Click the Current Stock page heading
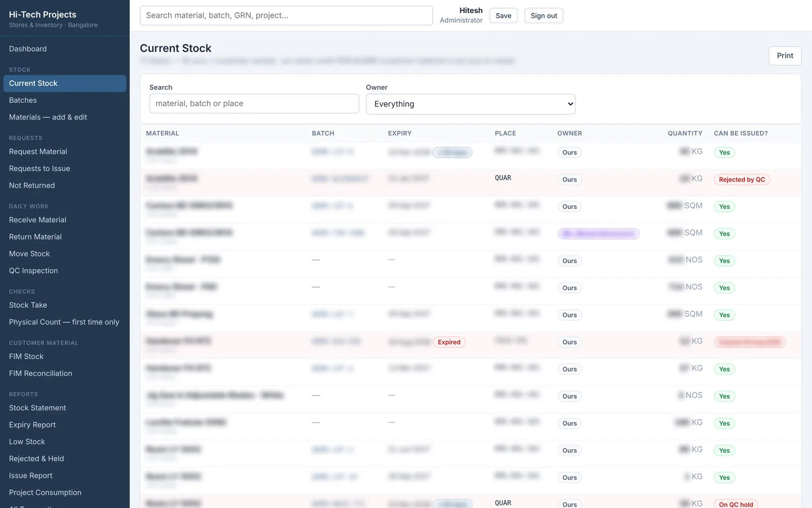 176,48
